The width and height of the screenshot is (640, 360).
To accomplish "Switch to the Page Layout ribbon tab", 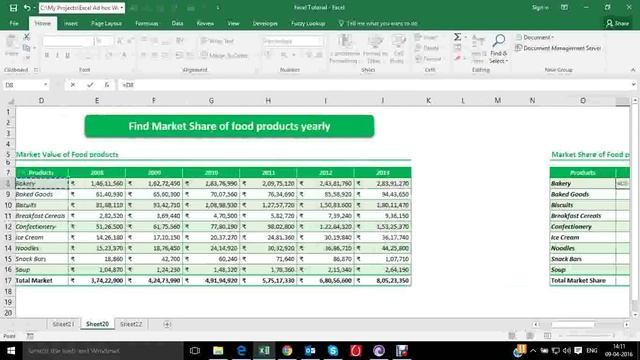I will point(106,23).
